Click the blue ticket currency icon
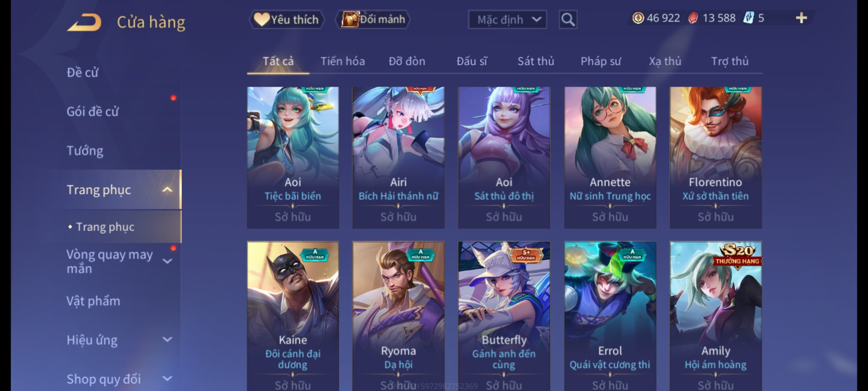 click(748, 18)
